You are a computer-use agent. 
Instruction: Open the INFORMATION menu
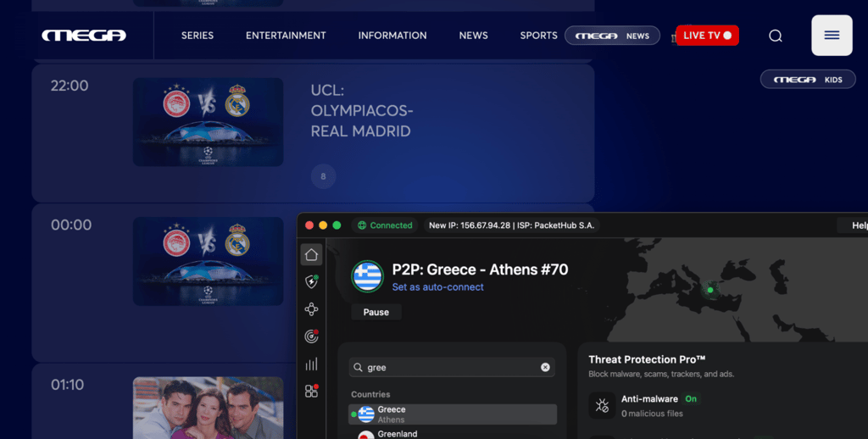[392, 36]
